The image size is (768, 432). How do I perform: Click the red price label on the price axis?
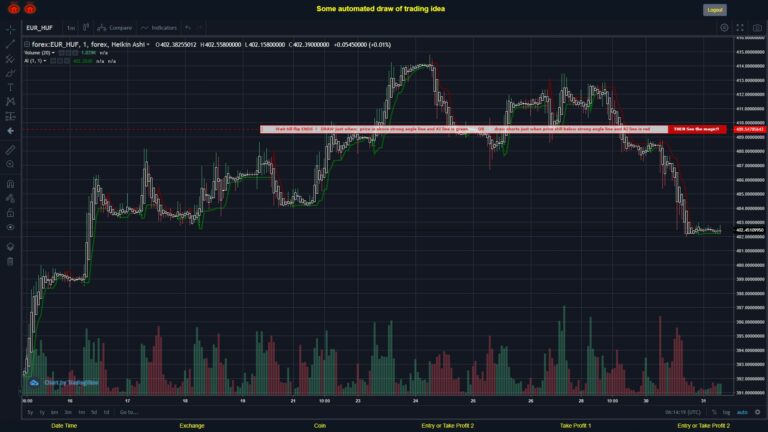pyautogui.click(x=750, y=130)
